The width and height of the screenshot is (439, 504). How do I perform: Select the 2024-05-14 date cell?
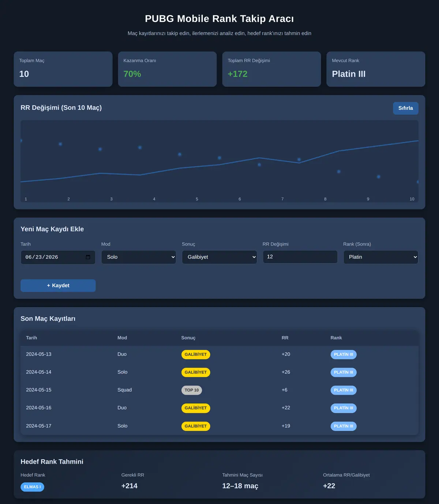[39, 372]
